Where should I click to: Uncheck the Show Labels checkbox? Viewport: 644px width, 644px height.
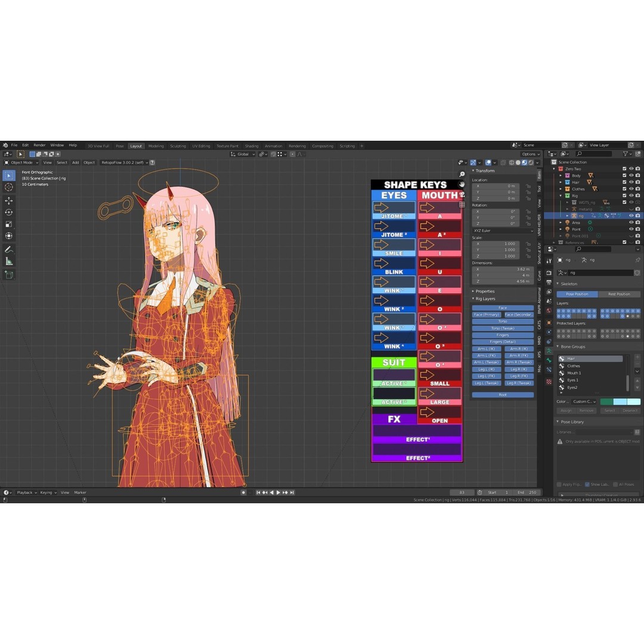click(587, 484)
